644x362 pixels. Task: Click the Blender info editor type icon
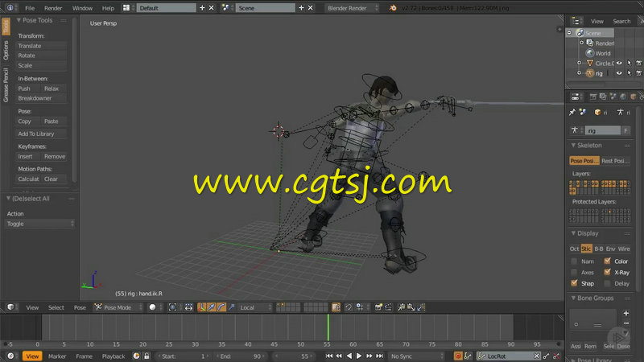[10, 8]
